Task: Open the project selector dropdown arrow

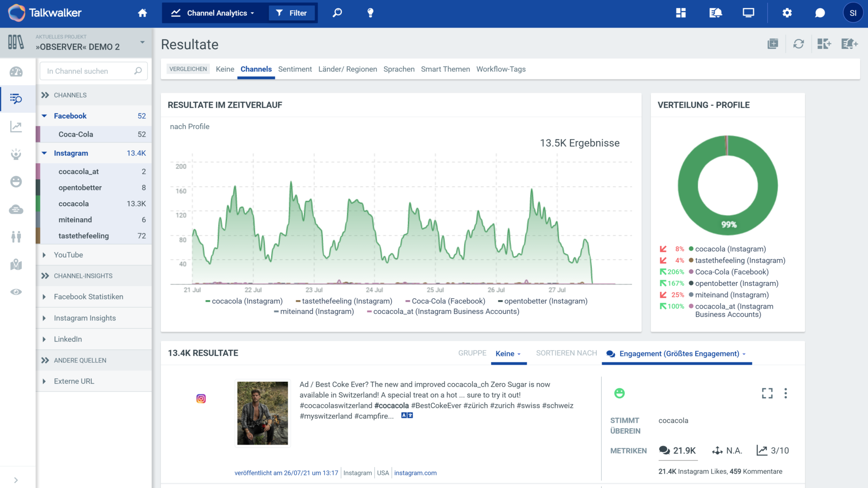Action: [142, 42]
